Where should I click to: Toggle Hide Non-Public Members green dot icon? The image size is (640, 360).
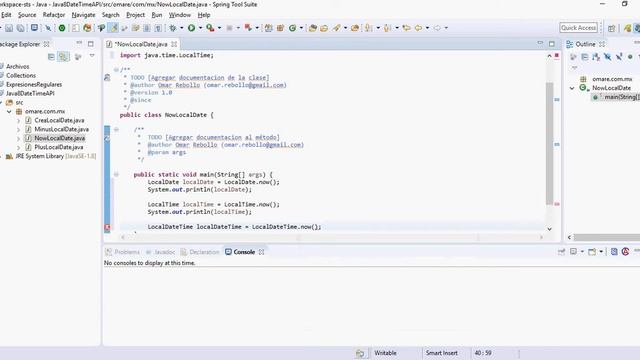pyautogui.click(x=630, y=57)
